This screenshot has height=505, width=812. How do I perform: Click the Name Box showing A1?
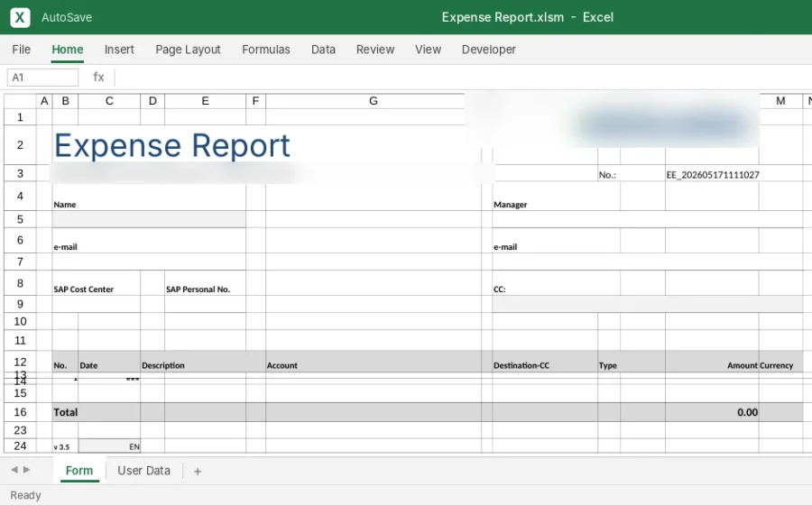click(x=42, y=78)
